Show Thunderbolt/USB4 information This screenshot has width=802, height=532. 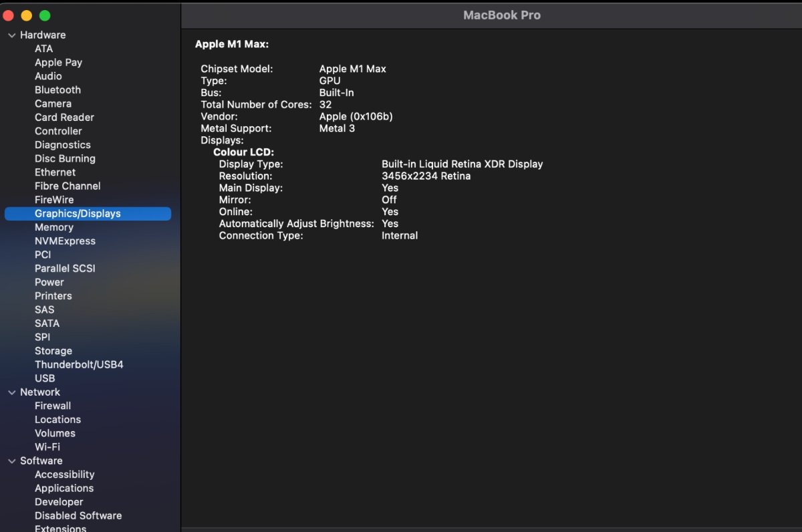point(79,365)
